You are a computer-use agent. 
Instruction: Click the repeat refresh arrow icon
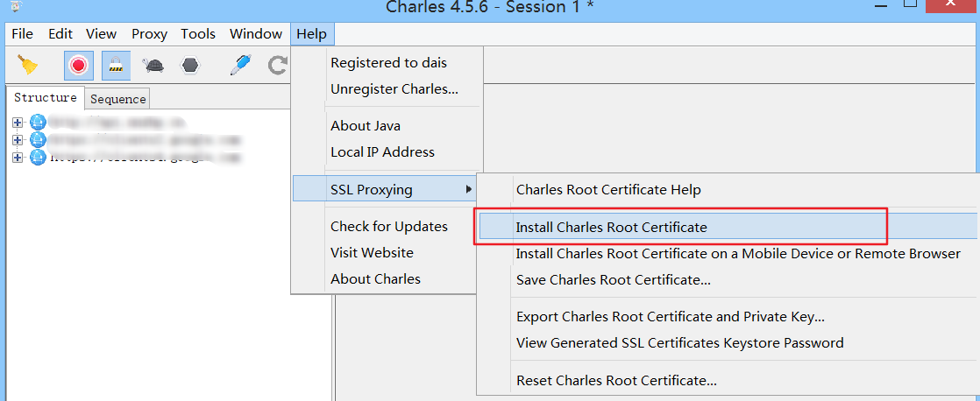(278, 65)
